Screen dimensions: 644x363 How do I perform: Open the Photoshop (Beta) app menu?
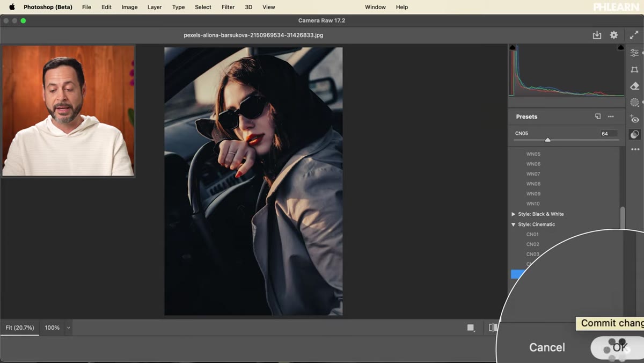[x=48, y=7]
